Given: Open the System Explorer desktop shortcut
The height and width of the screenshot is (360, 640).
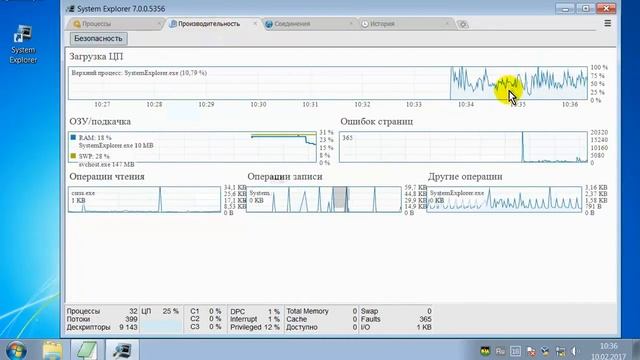Looking at the screenshot, I should (x=23, y=44).
